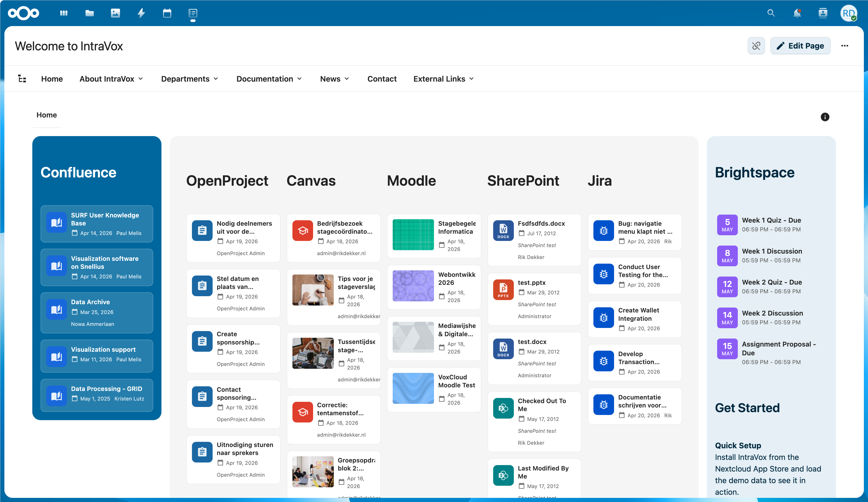The width and height of the screenshot is (868, 502).
Task: Open the three-dot page actions menu
Action: coord(844,46)
